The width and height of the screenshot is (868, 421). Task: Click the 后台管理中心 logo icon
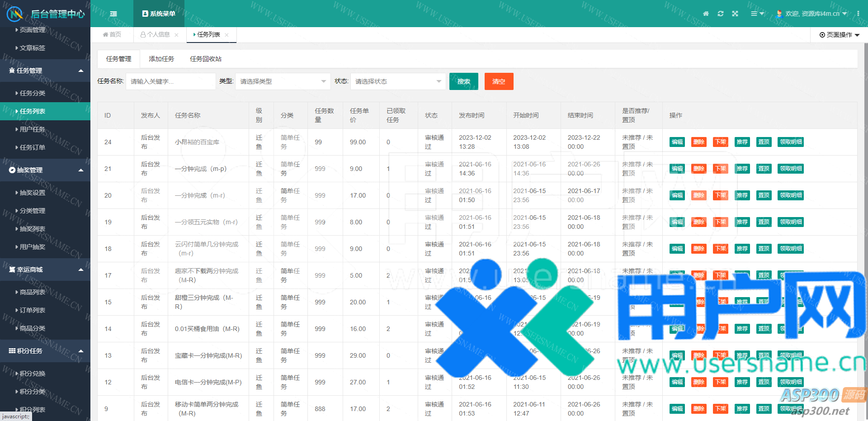(x=15, y=14)
